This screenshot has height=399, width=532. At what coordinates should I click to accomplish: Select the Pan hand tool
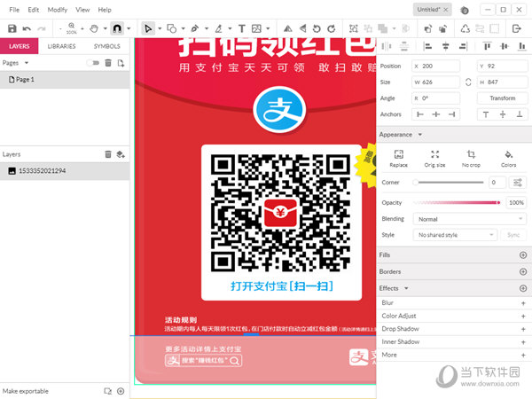[x=94, y=28]
